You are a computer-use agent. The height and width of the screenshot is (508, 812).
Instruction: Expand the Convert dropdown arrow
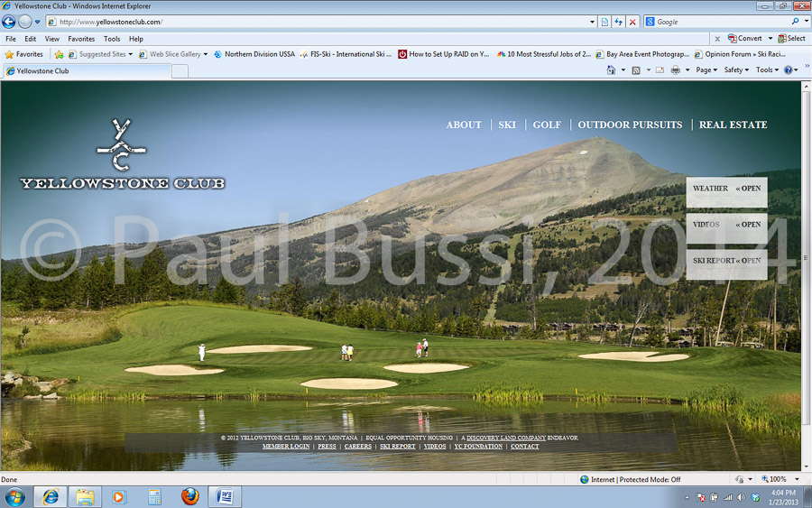(770, 38)
